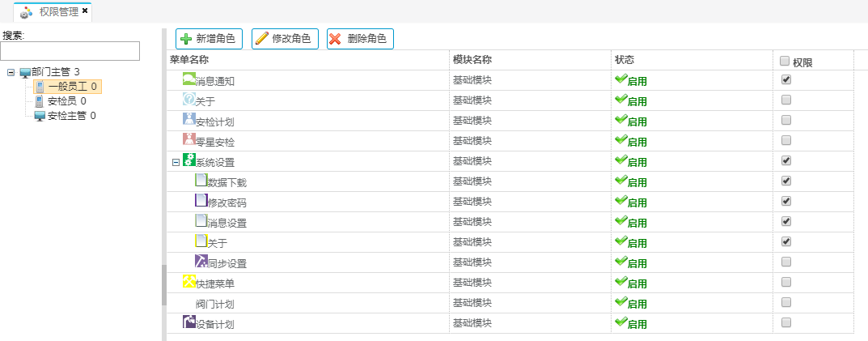Click the yellow 快捷菜单 icon
Screen dimensions: 868x341
pos(189,281)
